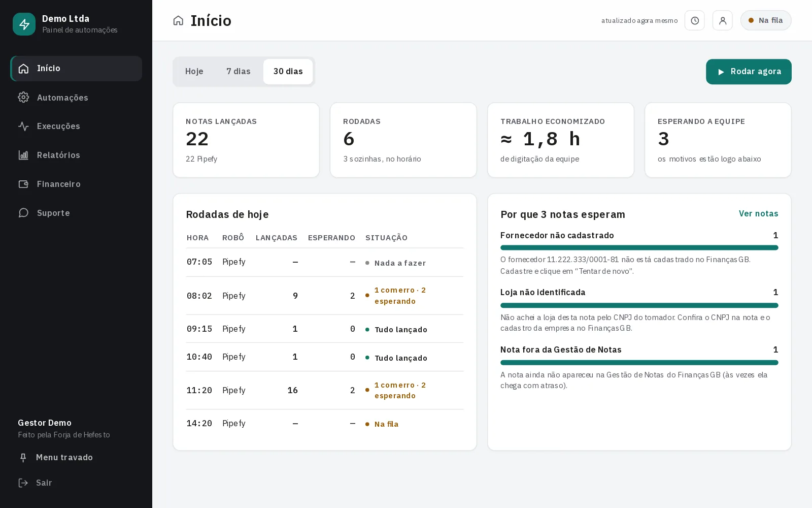Click 'Tudo lançado' in the 09:15 row

pyautogui.click(x=396, y=330)
